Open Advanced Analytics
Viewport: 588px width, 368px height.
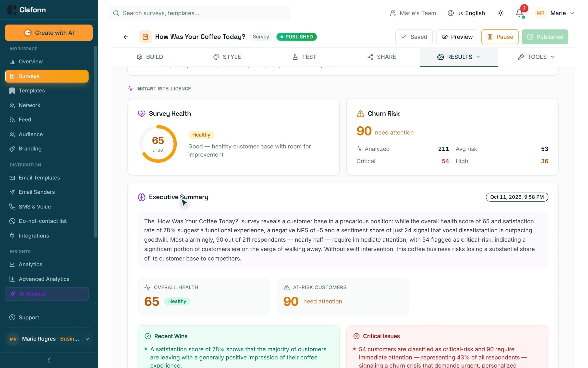point(47,279)
